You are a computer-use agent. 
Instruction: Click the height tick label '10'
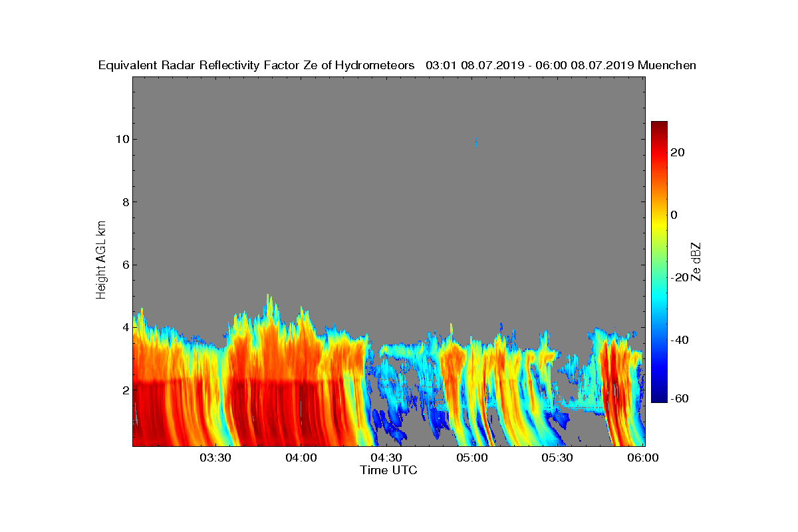click(122, 139)
